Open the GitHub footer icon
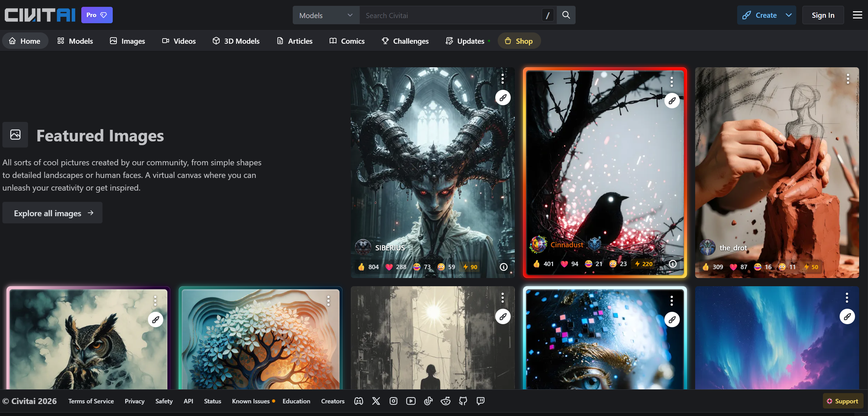868x416 pixels. [463, 401]
